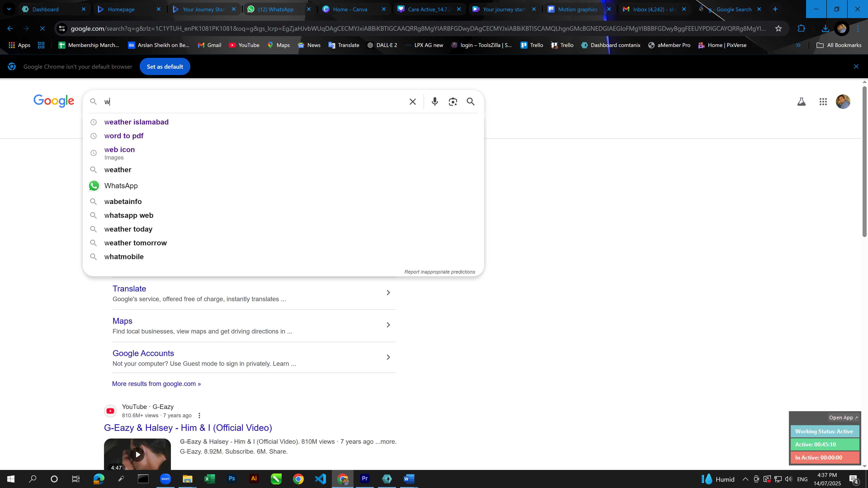Expand Maps sitelink arrow

(388, 325)
